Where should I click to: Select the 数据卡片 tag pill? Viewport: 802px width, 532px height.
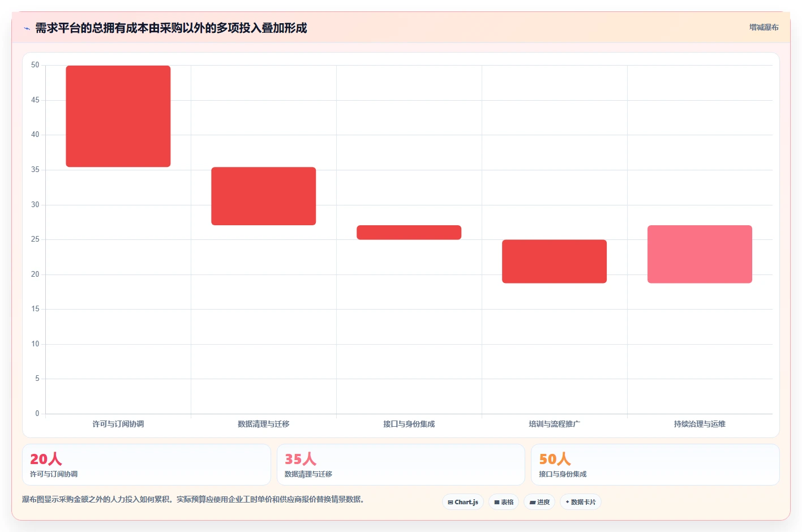point(580,502)
